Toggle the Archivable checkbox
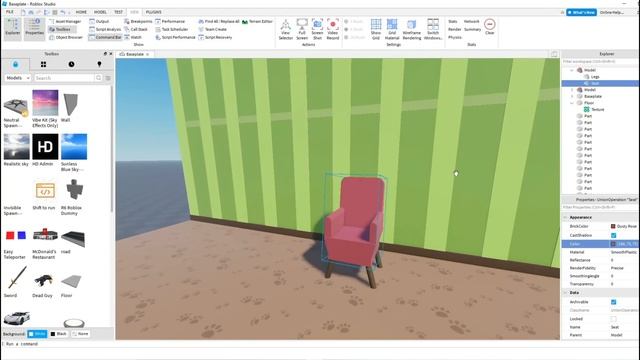The height and width of the screenshot is (360, 640). [x=613, y=302]
